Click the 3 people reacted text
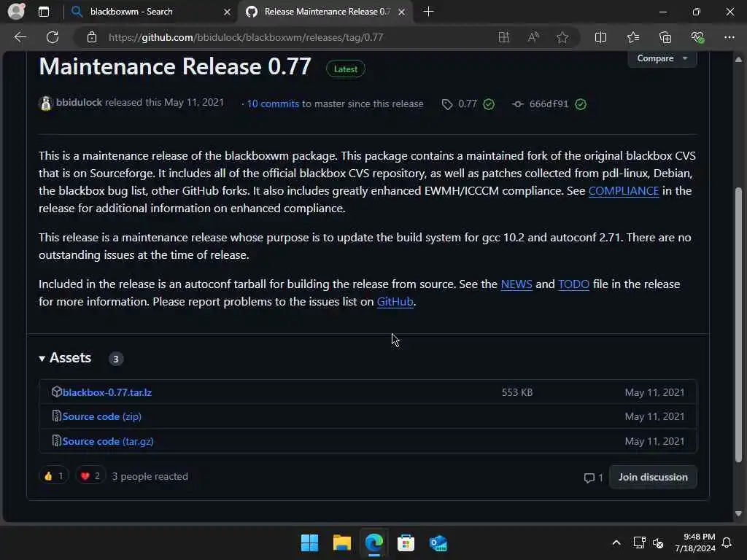This screenshot has height=560, width=747. [x=150, y=476]
